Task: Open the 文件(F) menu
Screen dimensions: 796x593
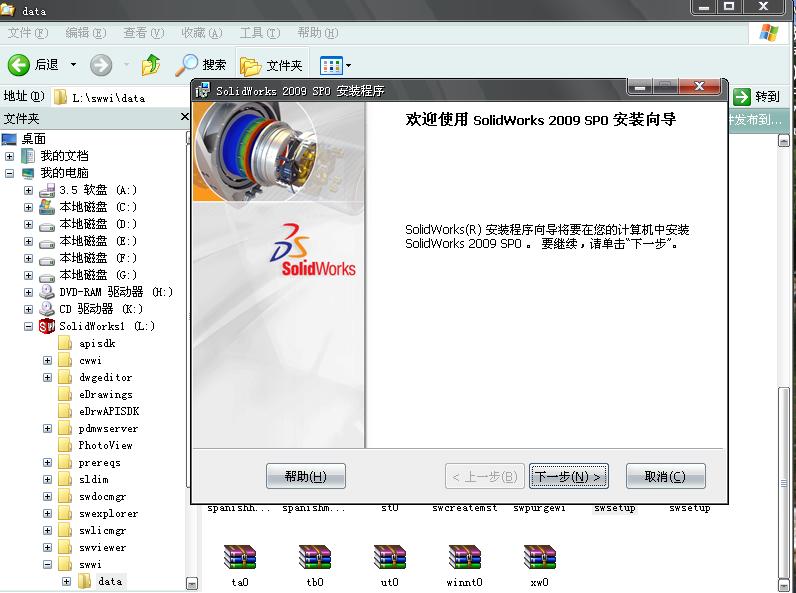Action: [x=28, y=33]
